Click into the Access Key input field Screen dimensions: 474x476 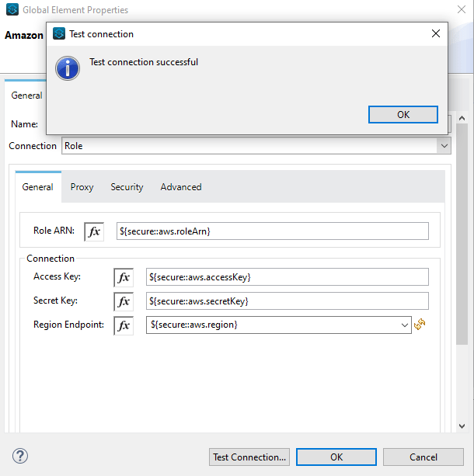click(288, 277)
